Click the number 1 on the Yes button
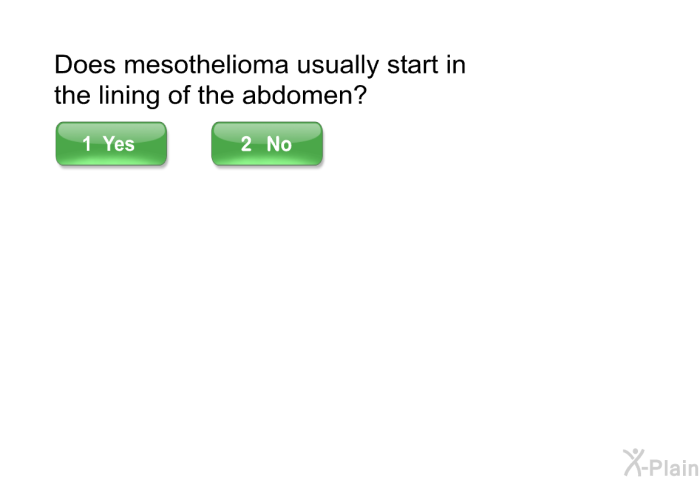The image size is (700, 480). 87,144
